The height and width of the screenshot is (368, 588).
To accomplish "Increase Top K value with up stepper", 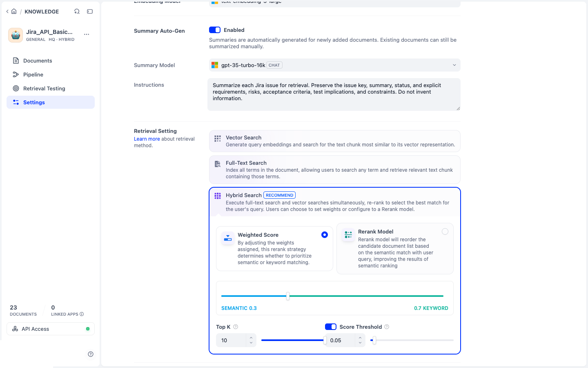I will click(251, 338).
